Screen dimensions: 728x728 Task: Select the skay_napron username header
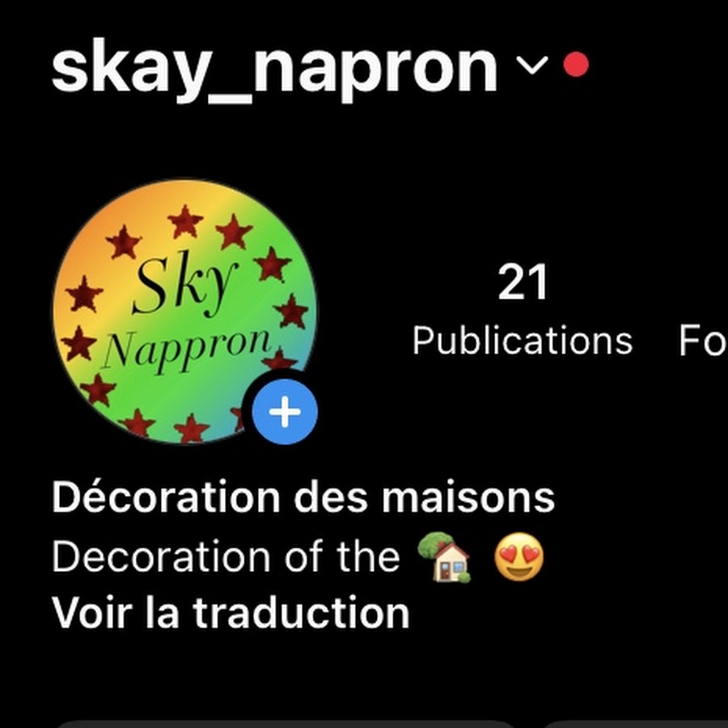pos(274,70)
